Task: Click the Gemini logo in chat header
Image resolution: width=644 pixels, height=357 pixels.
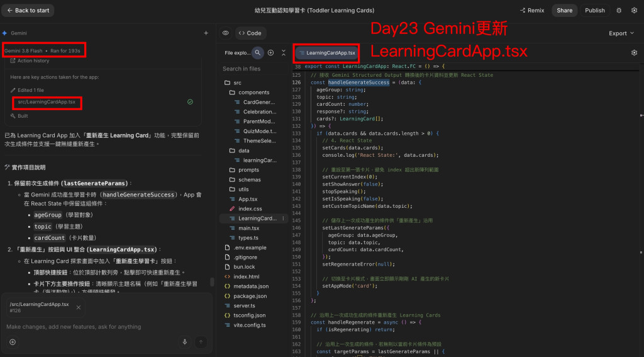Action: tap(4, 33)
